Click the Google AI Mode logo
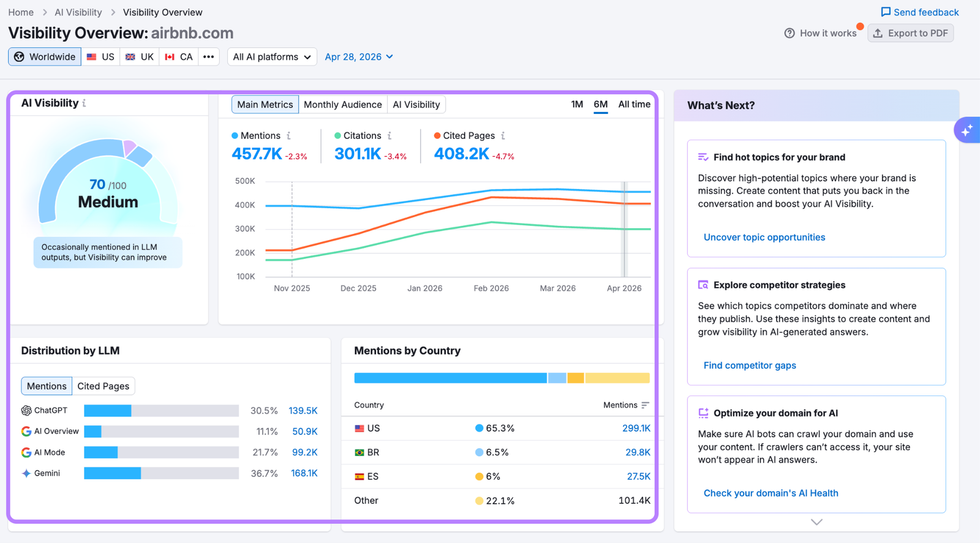980x543 pixels. tap(26, 452)
